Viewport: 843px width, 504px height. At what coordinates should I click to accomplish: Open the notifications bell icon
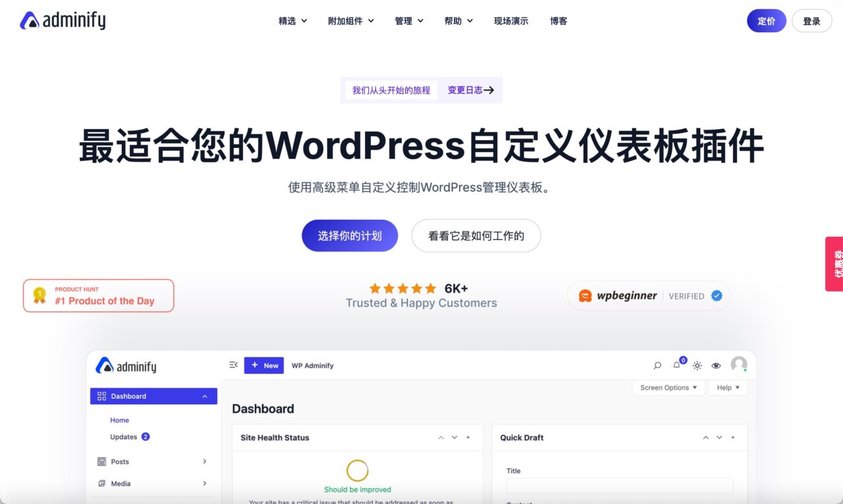tap(677, 365)
